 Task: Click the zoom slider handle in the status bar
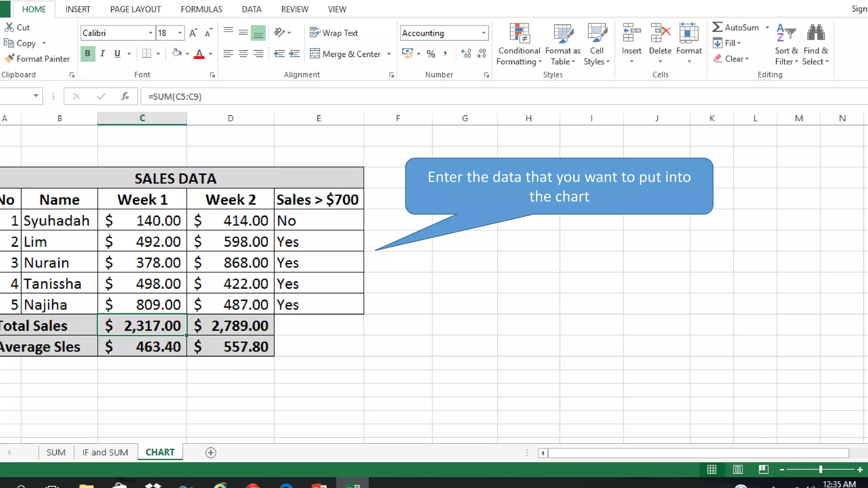(x=821, y=469)
